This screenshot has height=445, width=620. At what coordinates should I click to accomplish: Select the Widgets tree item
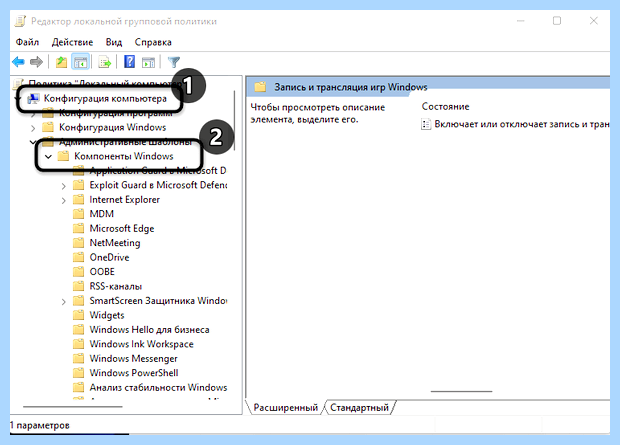[107, 315]
